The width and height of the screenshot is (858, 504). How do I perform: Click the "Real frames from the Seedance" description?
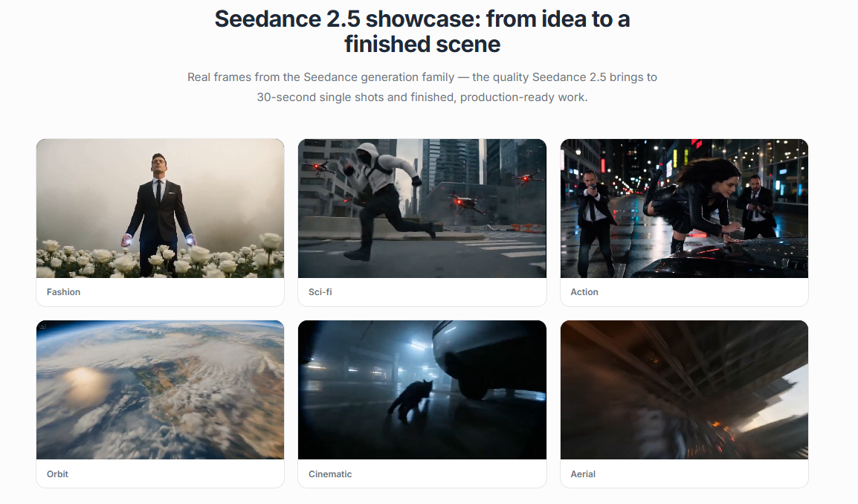point(422,87)
